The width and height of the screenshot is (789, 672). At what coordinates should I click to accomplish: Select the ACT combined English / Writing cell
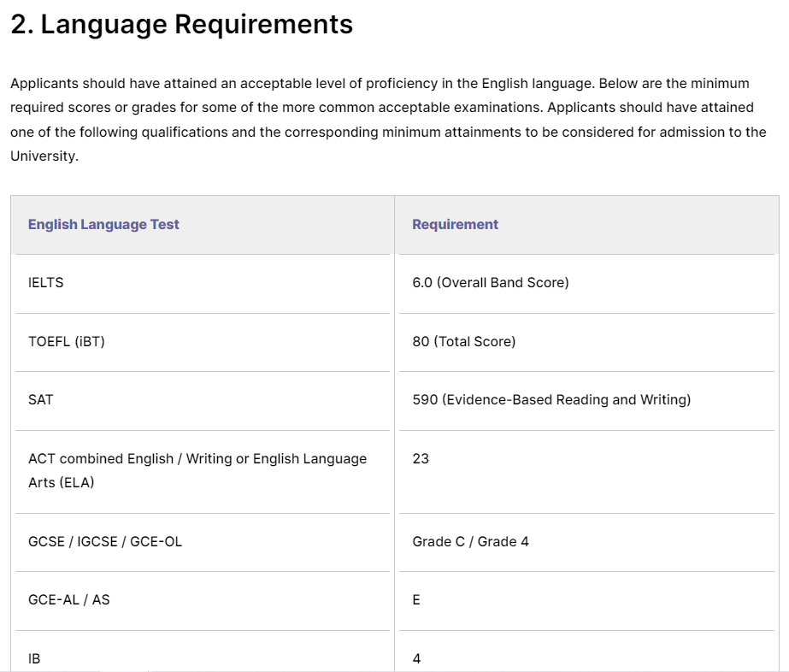tap(197, 459)
